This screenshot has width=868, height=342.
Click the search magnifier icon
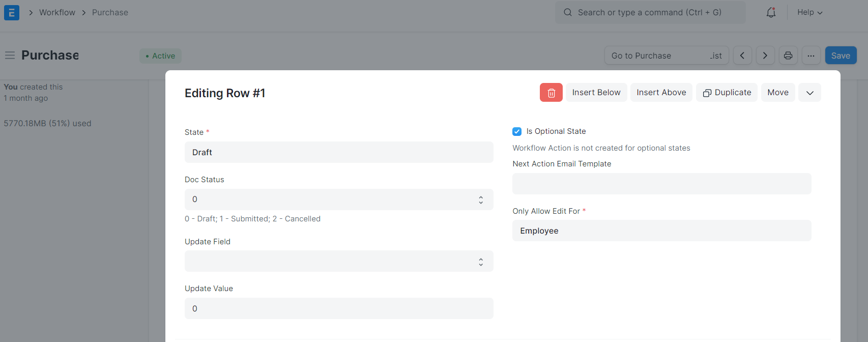pyautogui.click(x=568, y=12)
